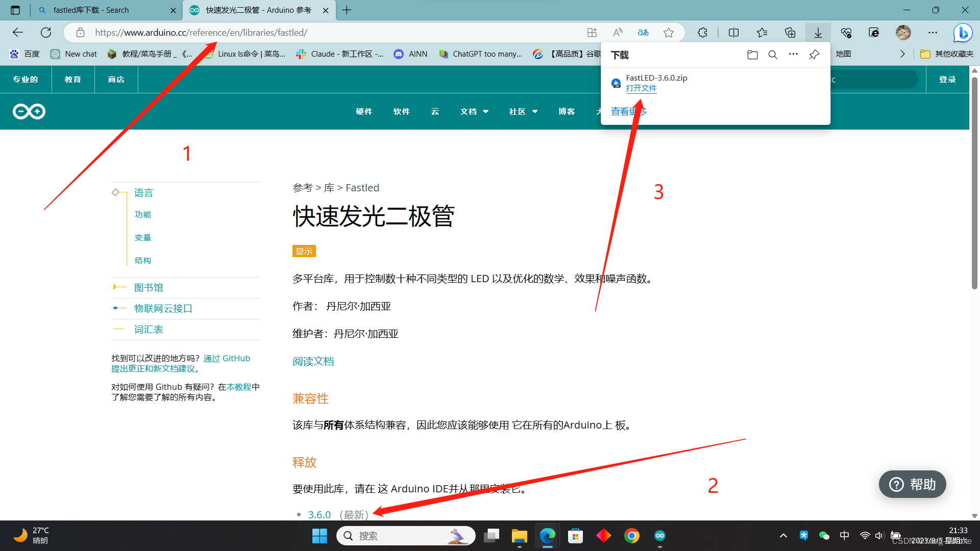Screen dimensions: 980x551
Task: Click the browser refresh icon
Action: 46,33
